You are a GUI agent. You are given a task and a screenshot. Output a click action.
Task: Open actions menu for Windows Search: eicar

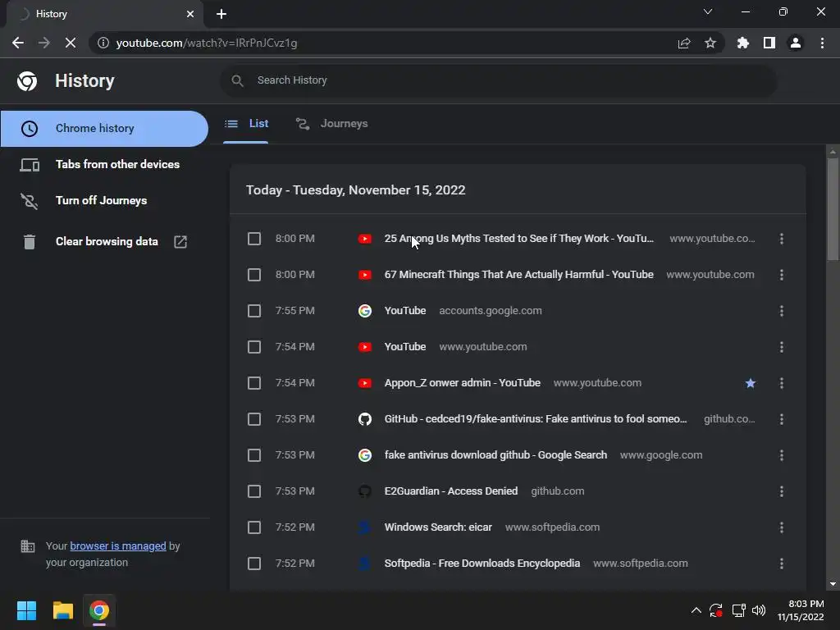[782, 527]
